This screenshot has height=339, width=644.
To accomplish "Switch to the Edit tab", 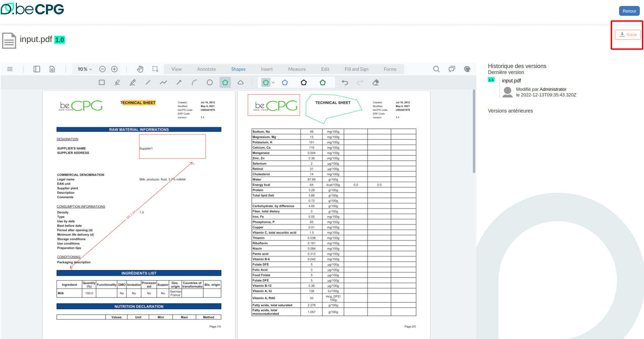I will pos(325,69).
